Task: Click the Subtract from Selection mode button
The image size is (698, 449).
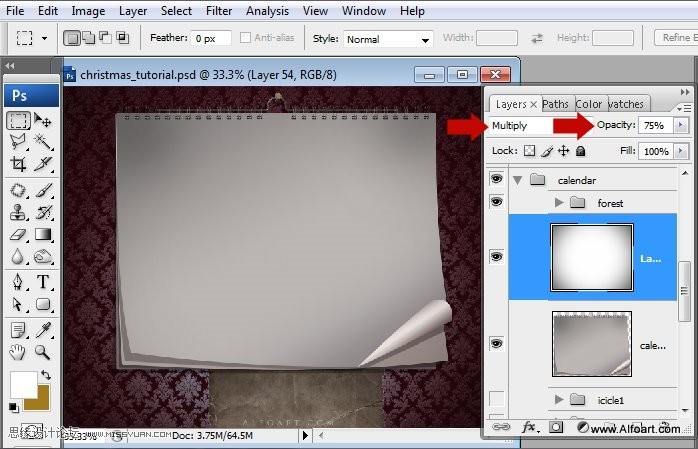Action: click(106, 38)
